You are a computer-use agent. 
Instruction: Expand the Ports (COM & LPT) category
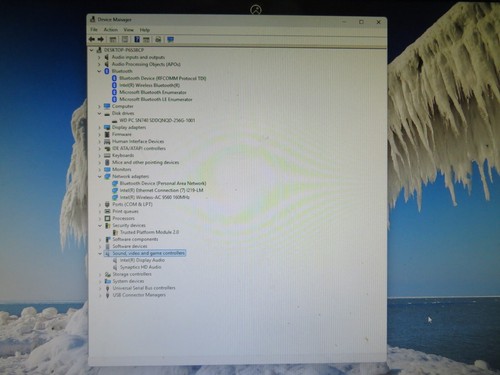[x=100, y=204]
